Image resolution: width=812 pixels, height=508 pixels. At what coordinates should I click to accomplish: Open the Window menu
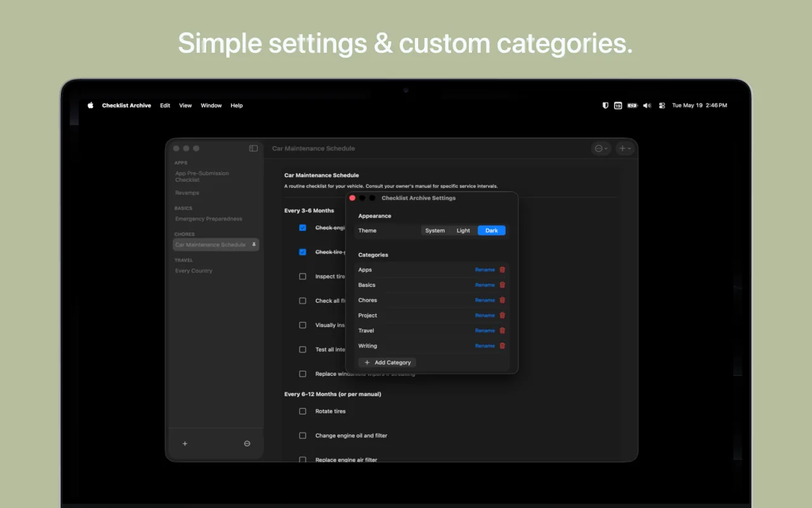point(211,105)
